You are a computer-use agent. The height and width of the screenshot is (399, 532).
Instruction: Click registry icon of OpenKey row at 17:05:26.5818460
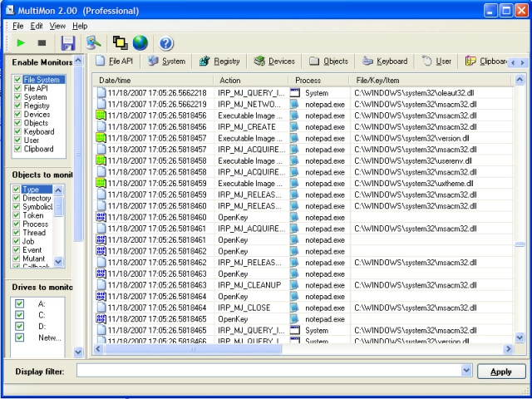101,217
